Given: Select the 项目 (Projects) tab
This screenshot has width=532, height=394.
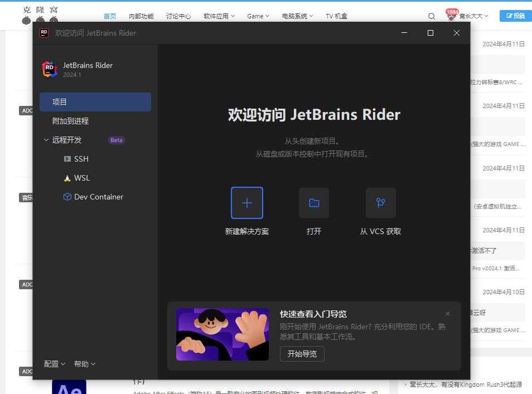Looking at the screenshot, I should click(x=95, y=102).
